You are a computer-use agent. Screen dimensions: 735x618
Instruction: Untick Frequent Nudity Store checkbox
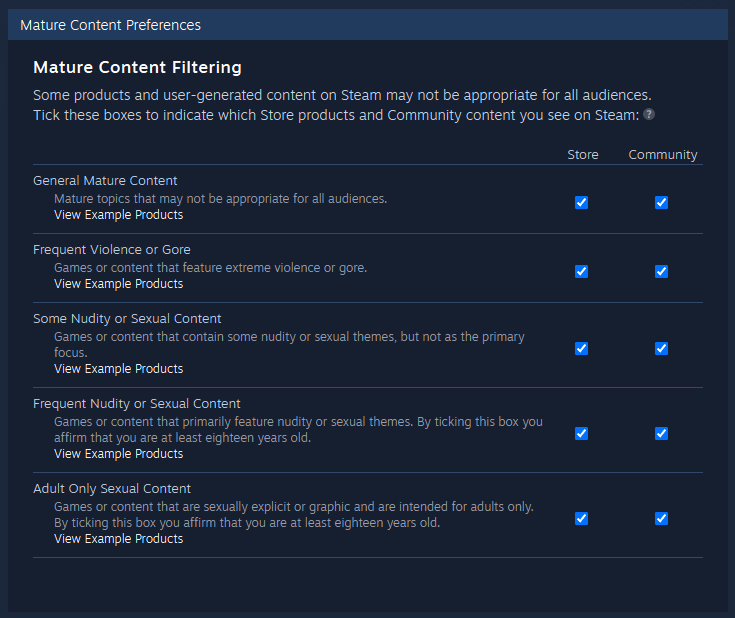tap(581, 433)
